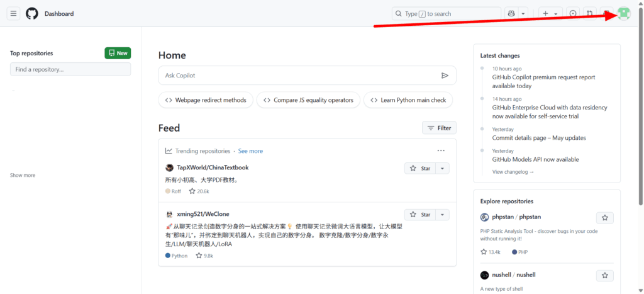This screenshot has height=294, width=644.
Task: Click xming521 owner avatar
Action: [x=169, y=214]
